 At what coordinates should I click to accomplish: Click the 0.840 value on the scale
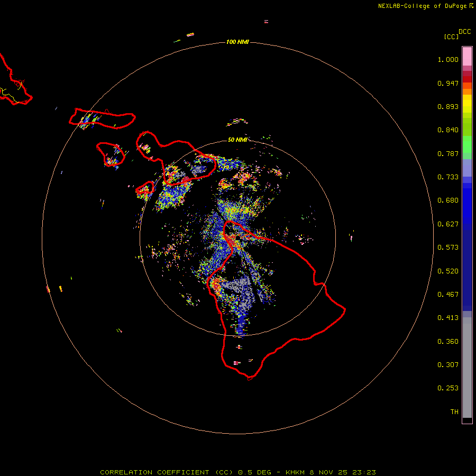tap(448, 130)
